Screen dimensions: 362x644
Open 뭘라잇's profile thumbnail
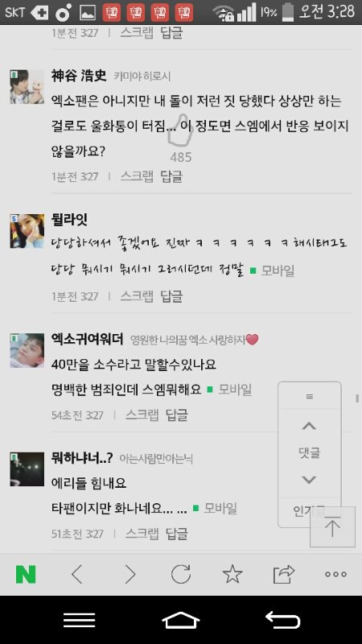pyautogui.click(x=27, y=231)
